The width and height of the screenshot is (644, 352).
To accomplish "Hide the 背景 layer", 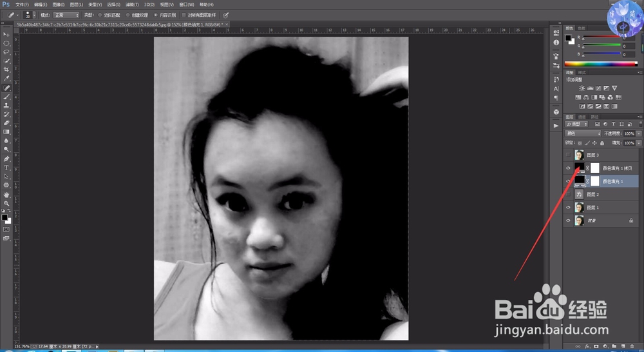I will click(x=568, y=221).
